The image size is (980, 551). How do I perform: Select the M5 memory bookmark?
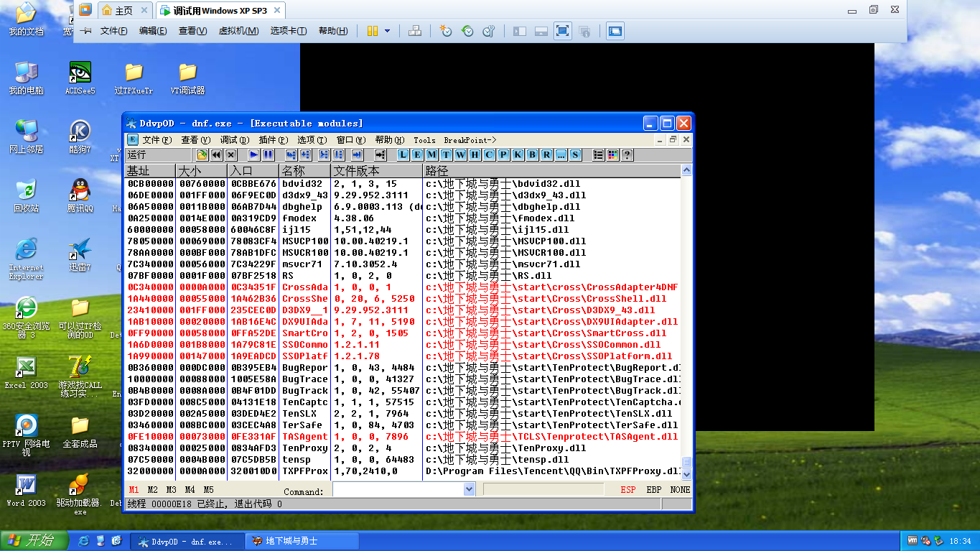209,489
